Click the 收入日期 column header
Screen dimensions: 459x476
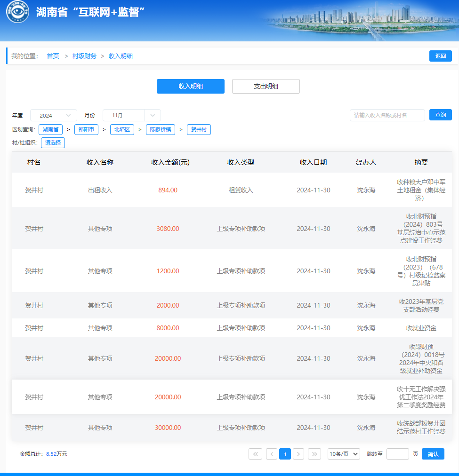pos(313,162)
